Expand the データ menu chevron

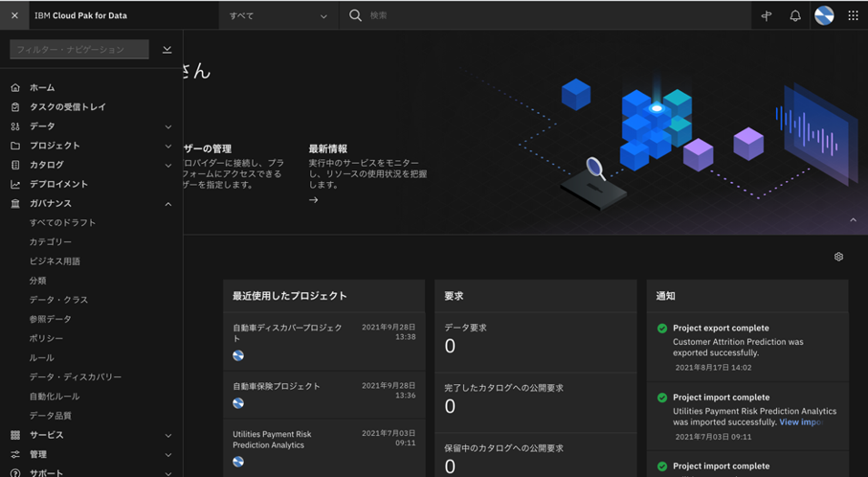point(168,127)
